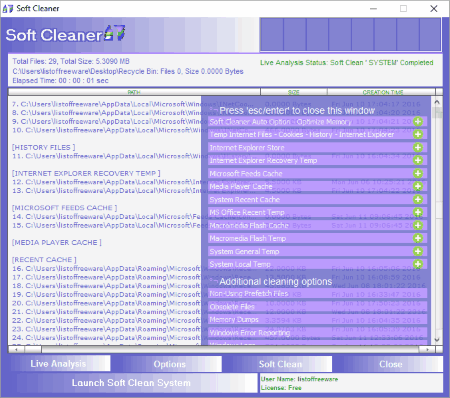Select the [MEDIA PLAYER CACHE ] heading
The height and width of the screenshot is (398, 450).
tap(57, 243)
